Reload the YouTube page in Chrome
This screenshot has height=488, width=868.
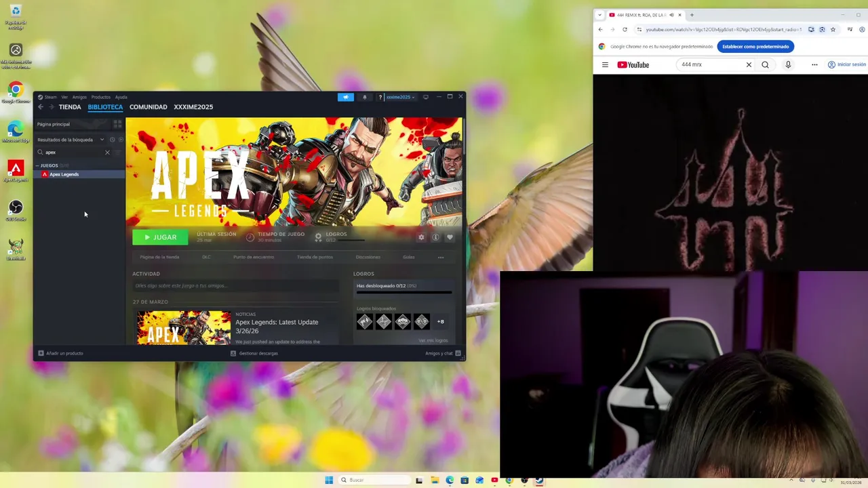(625, 29)
